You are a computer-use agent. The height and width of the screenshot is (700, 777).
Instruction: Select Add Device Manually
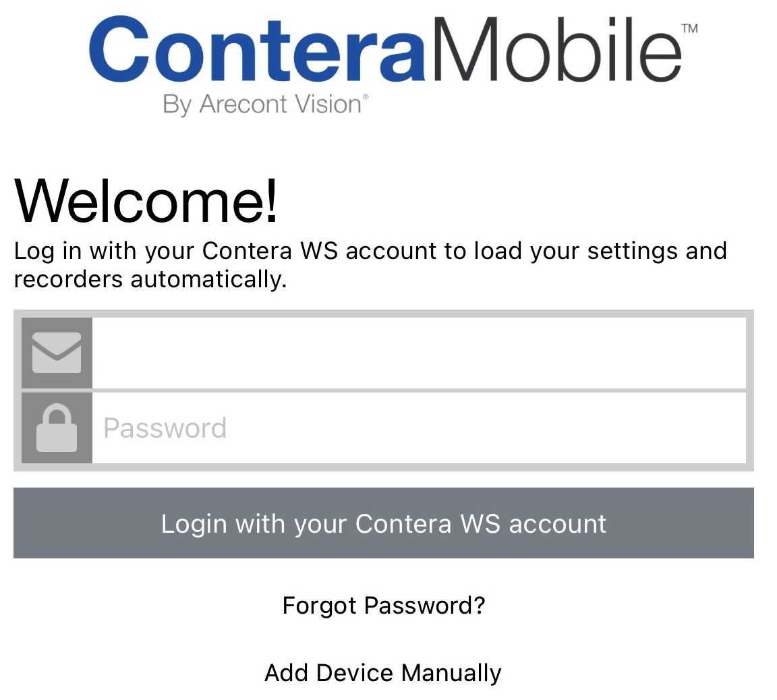[383, 673]
